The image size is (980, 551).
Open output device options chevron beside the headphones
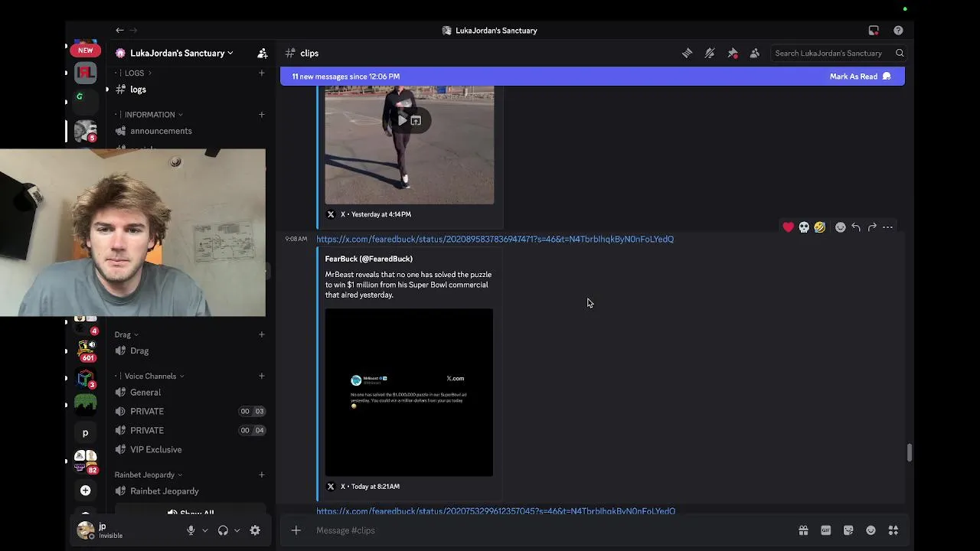237,530
